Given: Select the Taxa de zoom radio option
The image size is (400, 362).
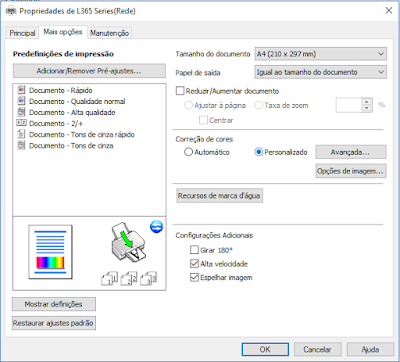Looking at the screenshot, I should [x=258, y=105].
